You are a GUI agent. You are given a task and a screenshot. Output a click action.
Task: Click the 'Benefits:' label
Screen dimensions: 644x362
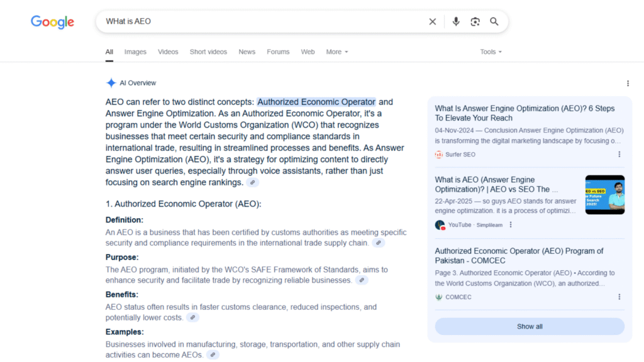coord(122,295)
